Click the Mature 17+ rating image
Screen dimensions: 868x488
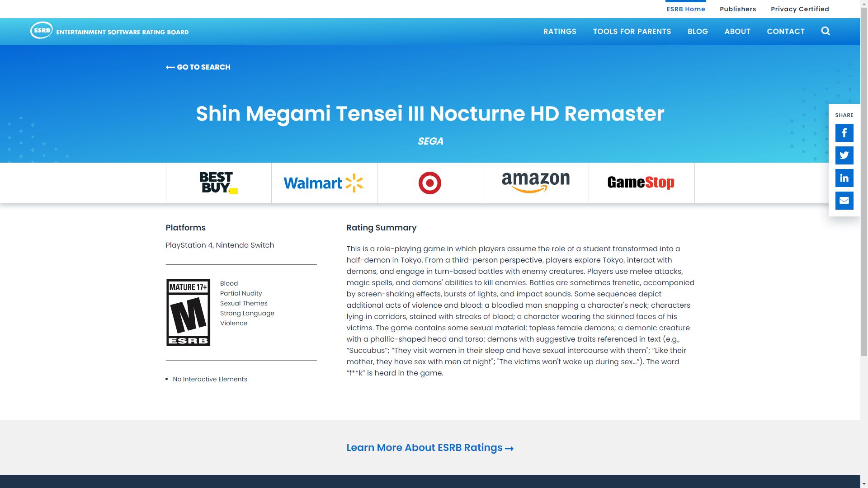[188, 312]
